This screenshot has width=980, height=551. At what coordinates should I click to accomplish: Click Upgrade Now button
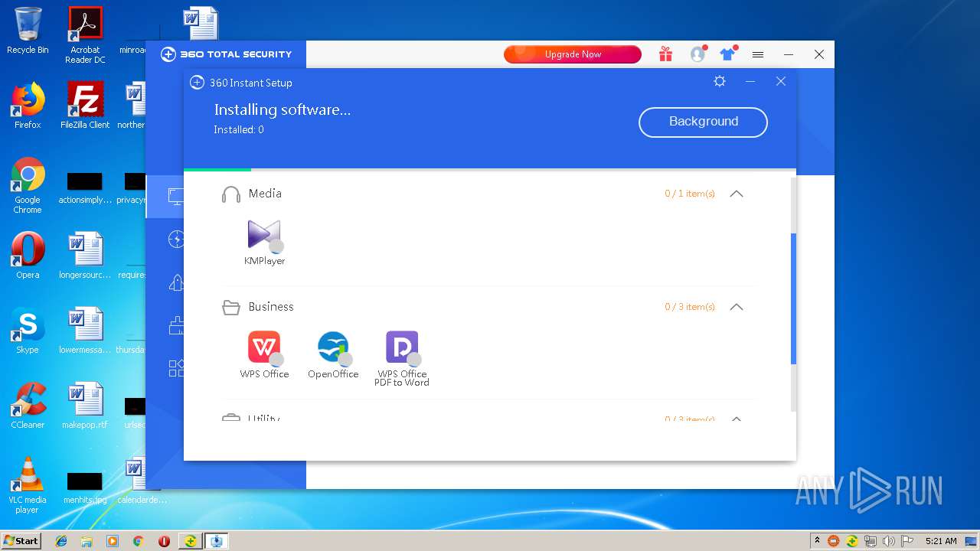click(573, 54)
